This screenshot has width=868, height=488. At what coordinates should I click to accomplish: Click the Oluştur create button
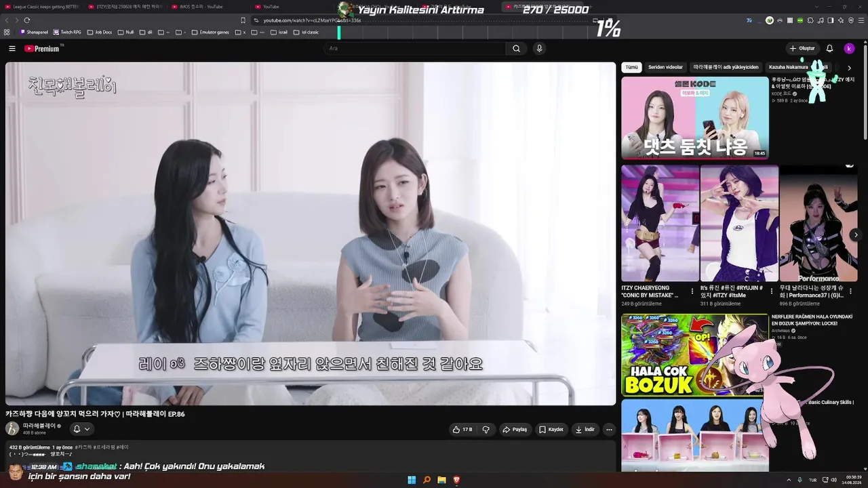(x=802, y=49)
